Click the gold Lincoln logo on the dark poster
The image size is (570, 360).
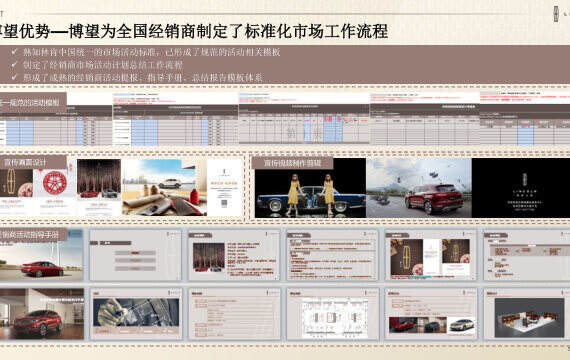[11, 181]
